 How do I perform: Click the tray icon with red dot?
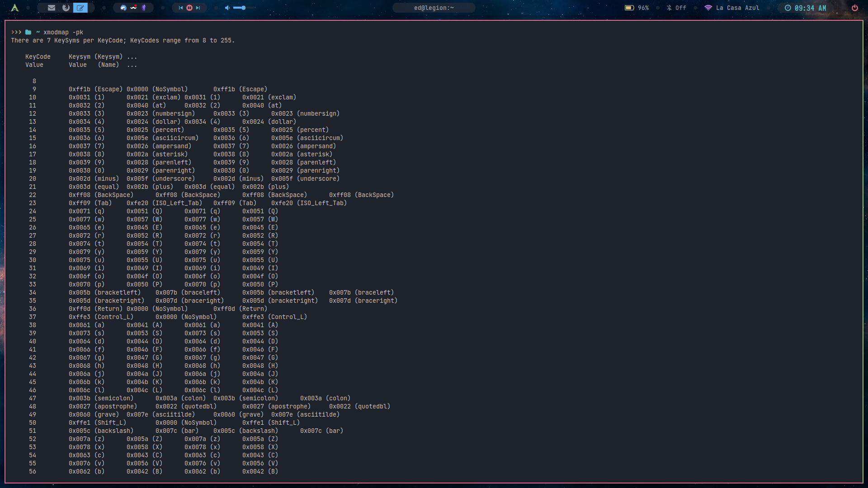tap(133, 8)
